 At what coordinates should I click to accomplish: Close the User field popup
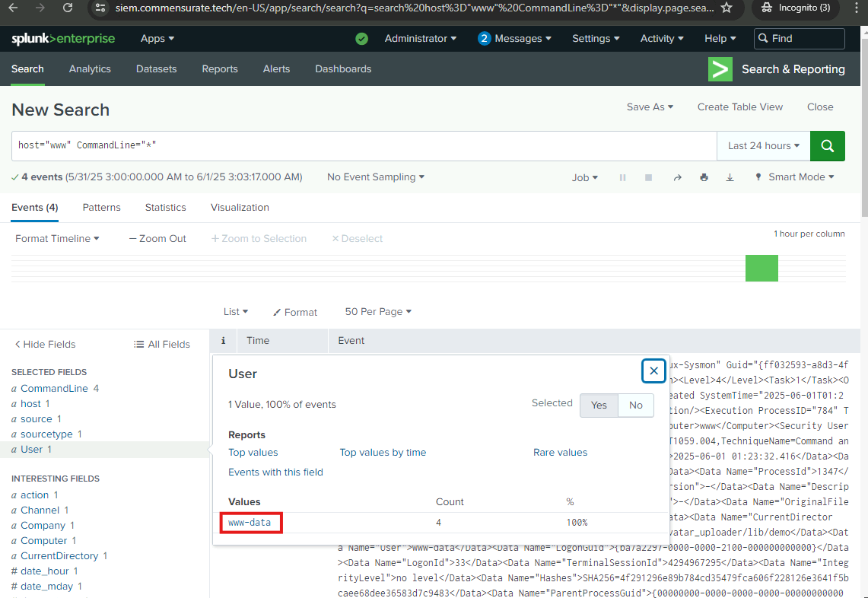point(653,371)
